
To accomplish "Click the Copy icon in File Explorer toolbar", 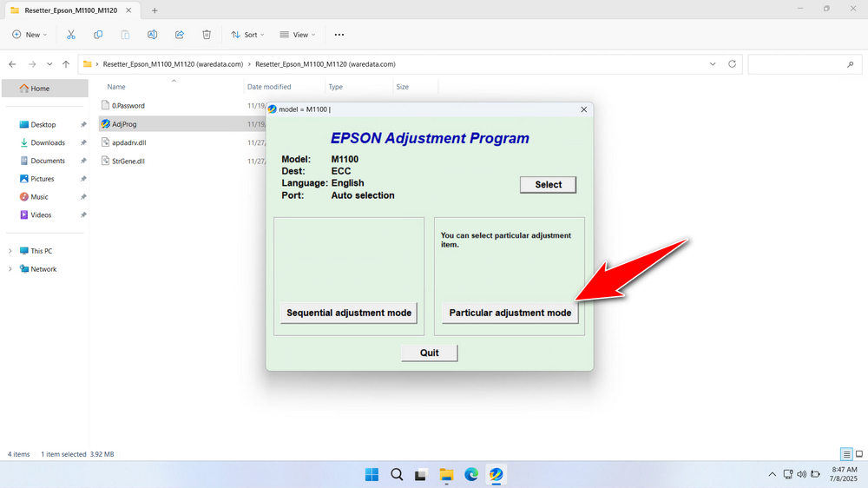I will pyautogui.click(x=98, y=35).
